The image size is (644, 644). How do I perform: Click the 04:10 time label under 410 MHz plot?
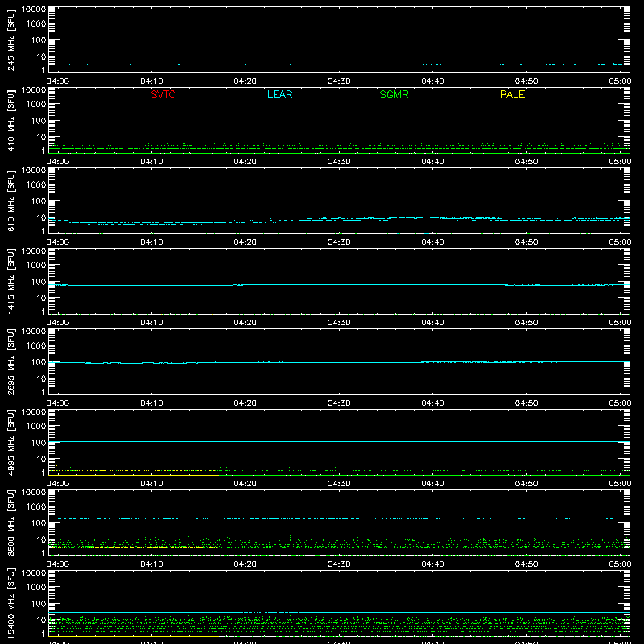coord(151,162)
